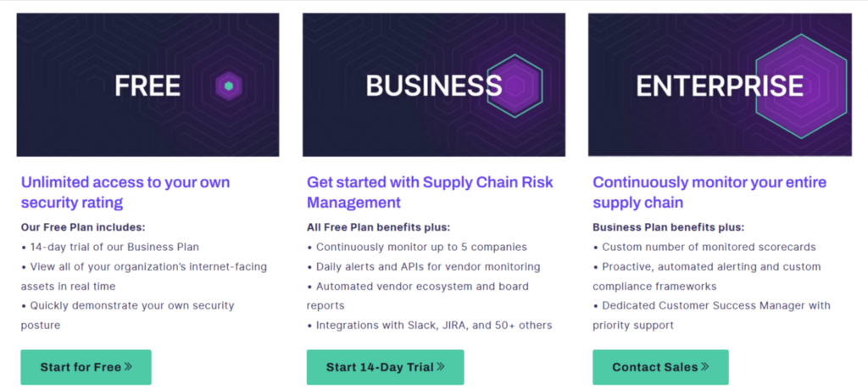Open the BUSINESS plan banner image
This screenshot has width=868, height=390.
[x=434, y=85]
